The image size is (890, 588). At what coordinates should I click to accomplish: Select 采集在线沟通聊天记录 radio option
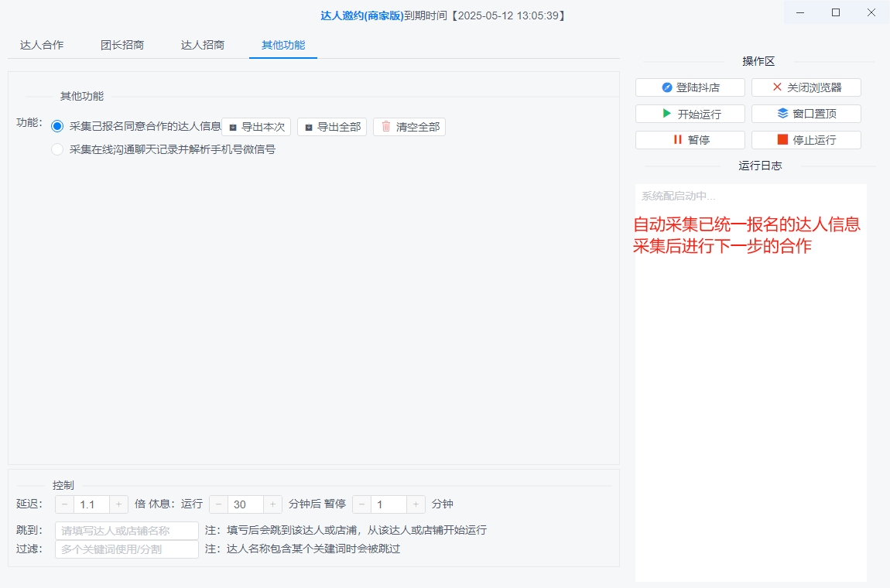(x=56, y=150)
